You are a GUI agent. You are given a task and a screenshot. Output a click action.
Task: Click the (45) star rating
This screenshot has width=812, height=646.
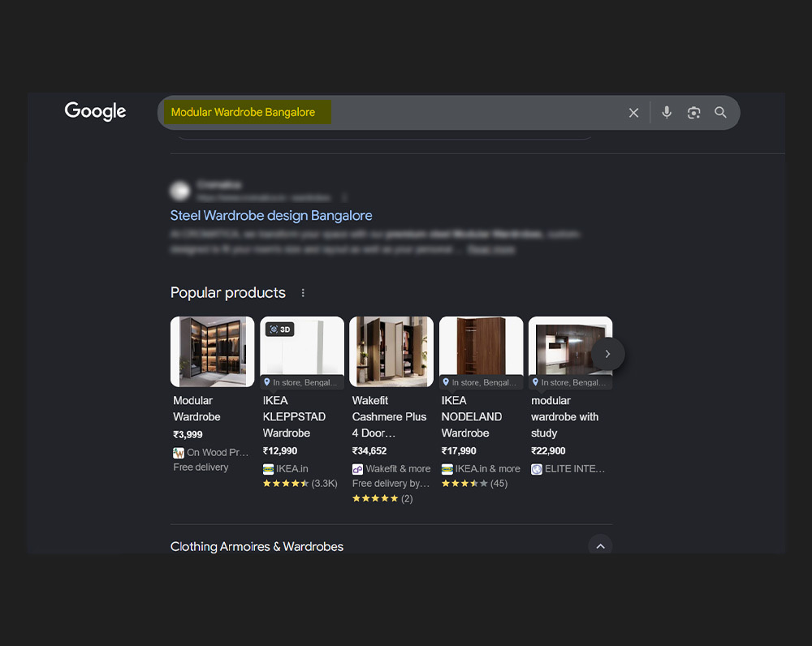tap(474, 484)
